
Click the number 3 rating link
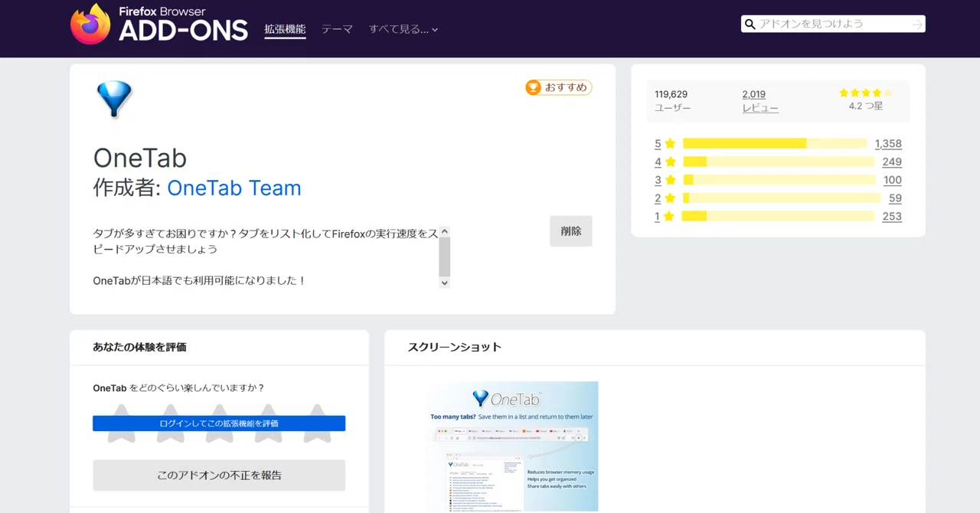(658, 180)
